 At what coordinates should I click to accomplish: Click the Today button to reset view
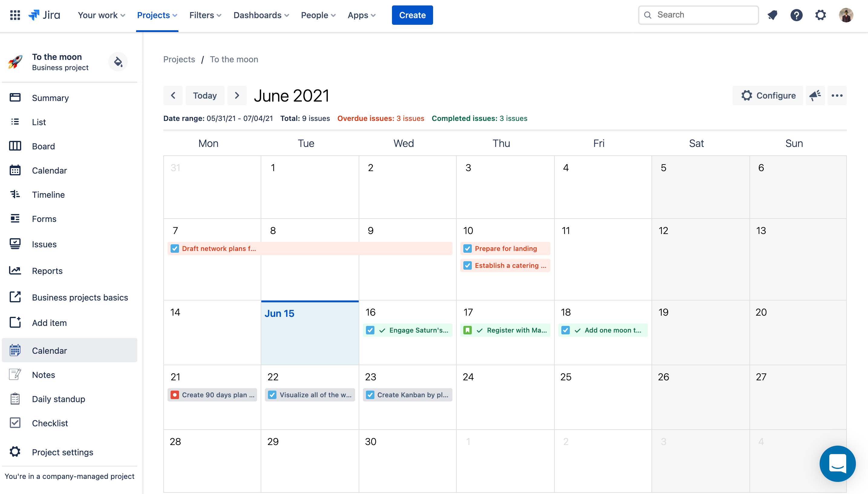(204, 95)
